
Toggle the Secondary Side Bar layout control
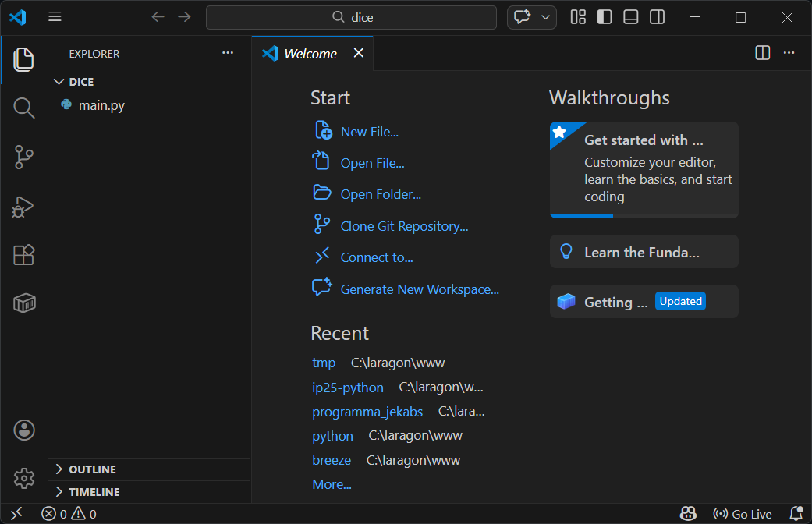pyautogui.click(x=657, y=16)
